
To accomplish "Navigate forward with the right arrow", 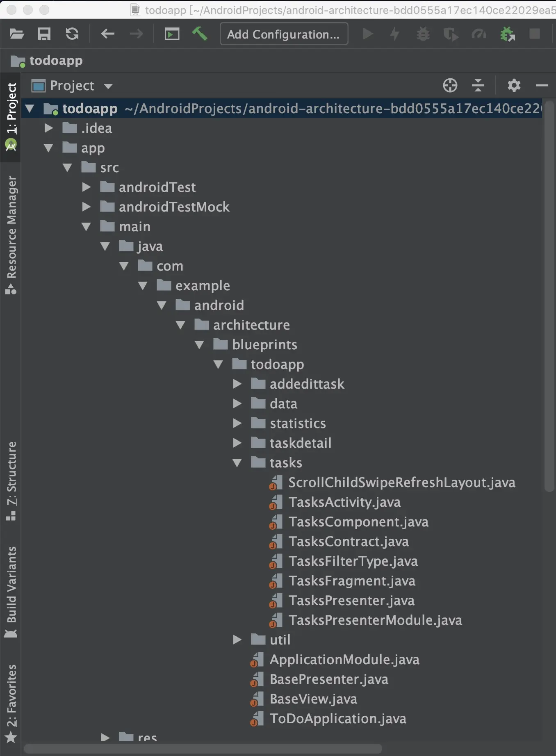I will (x=136, y=34).
